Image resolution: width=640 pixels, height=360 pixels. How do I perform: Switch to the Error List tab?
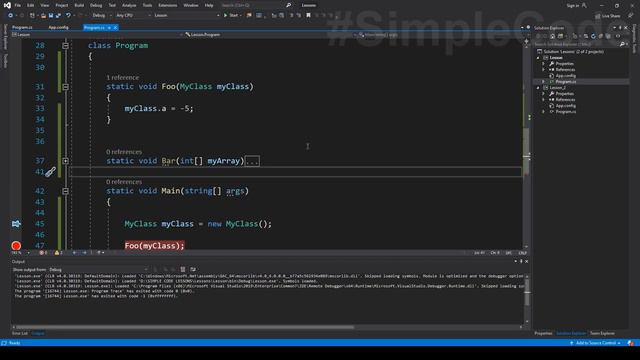coord(20,333)
